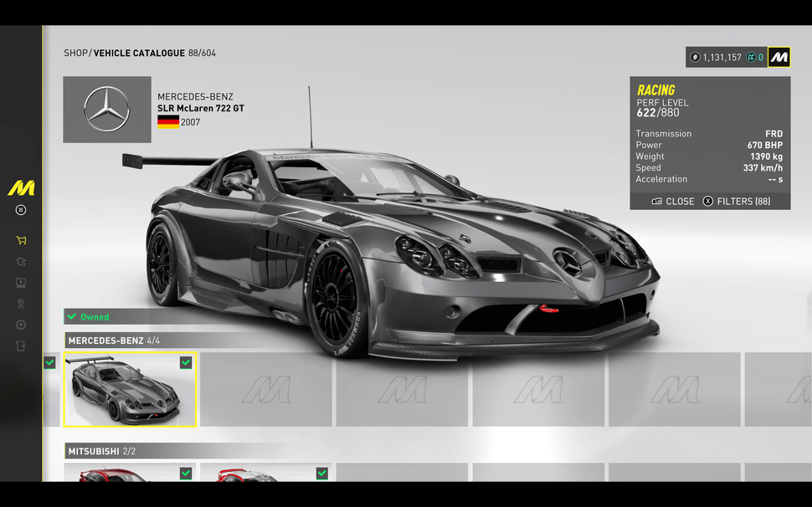Open the video playlist icon in sidebar

tap(21, 283)
